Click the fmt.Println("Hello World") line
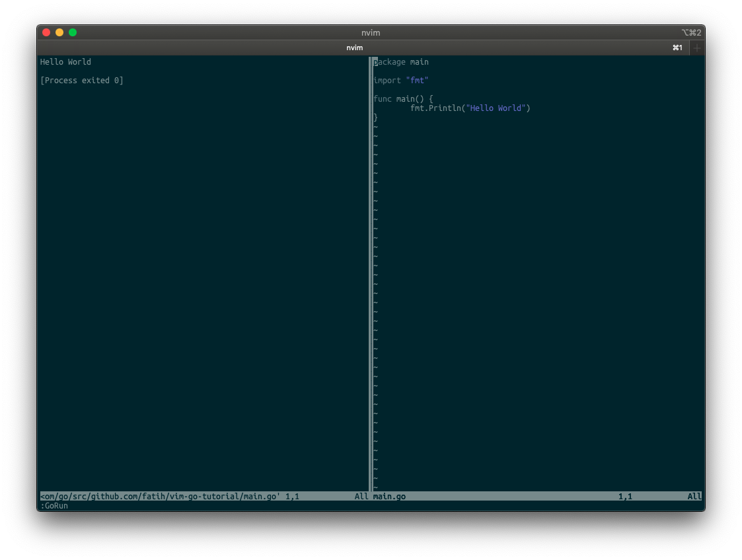This screenshot has width=742, height=560. (x=470, y=108)
